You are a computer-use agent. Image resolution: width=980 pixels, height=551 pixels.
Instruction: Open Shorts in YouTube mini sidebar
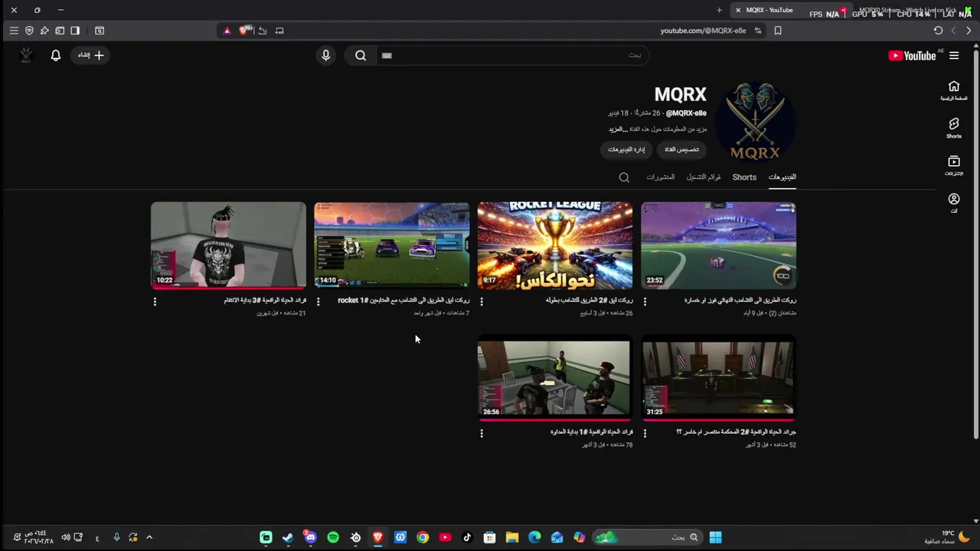point(954,128)
